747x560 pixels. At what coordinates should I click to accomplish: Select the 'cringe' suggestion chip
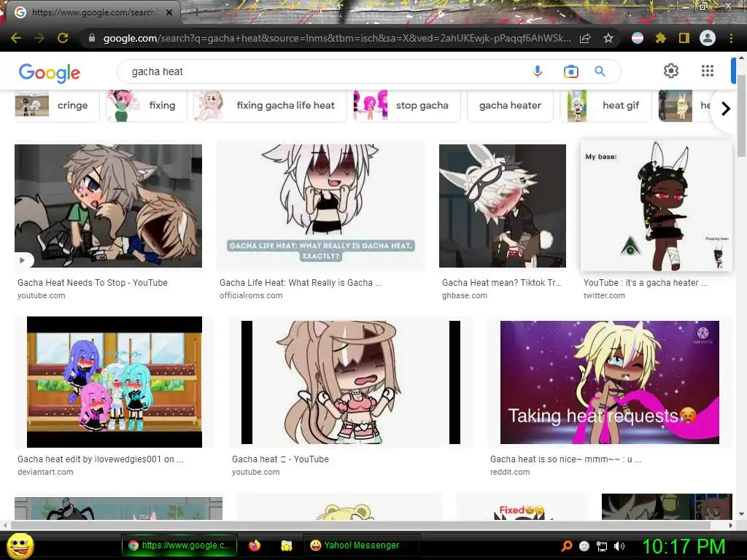tap(57, 106)
